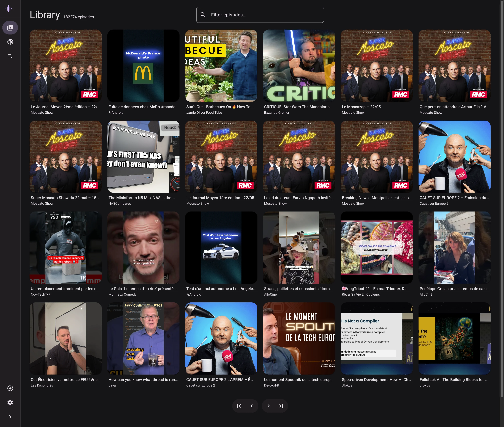Go to last page of episodes
The height and width of the screenshot is (427, 504).
point(281,406)
